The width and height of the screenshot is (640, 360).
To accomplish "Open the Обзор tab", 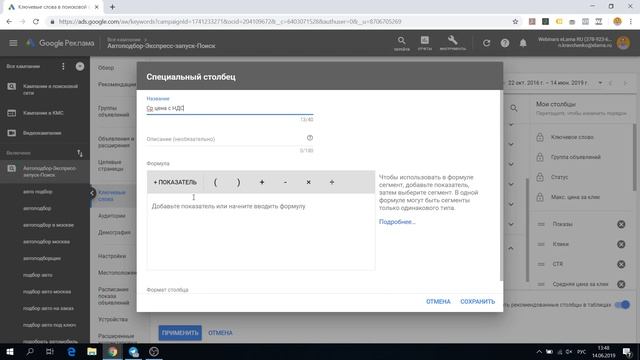I will click(x=106, y=68).
